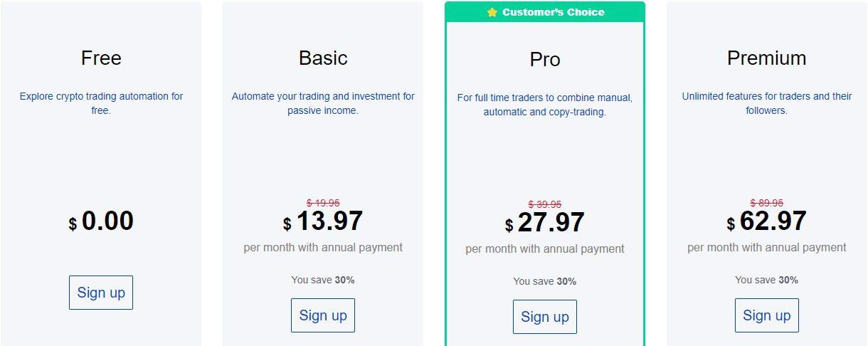This screenshot has width=868, height=346.
Task: Click the Customer's Choice banner label
Action: [554, 12]
